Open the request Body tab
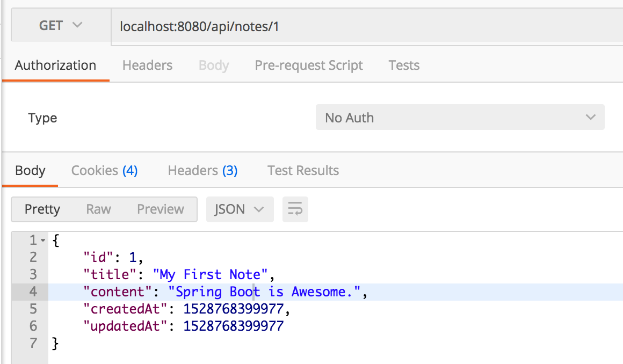The width and height of the screenshot is (623, 364). (214, 65)
